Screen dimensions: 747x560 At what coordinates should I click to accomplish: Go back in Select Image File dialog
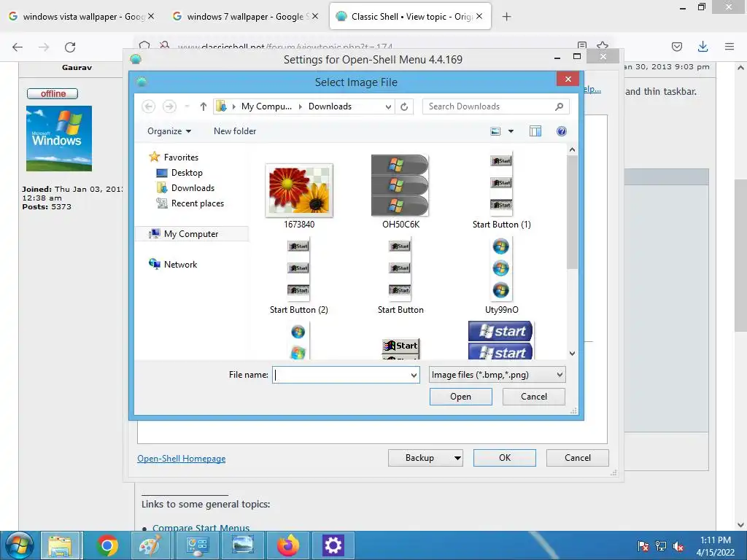click(149, 106)
